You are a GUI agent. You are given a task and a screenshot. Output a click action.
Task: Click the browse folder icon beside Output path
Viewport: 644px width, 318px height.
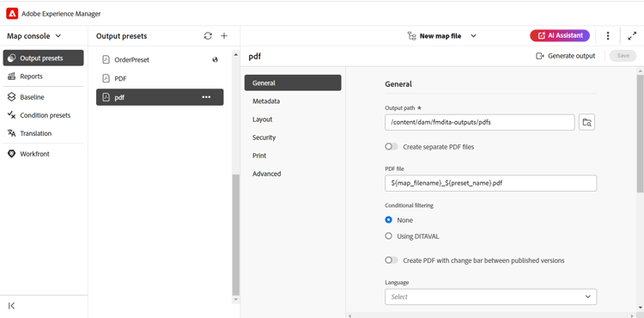pos(587,122)
